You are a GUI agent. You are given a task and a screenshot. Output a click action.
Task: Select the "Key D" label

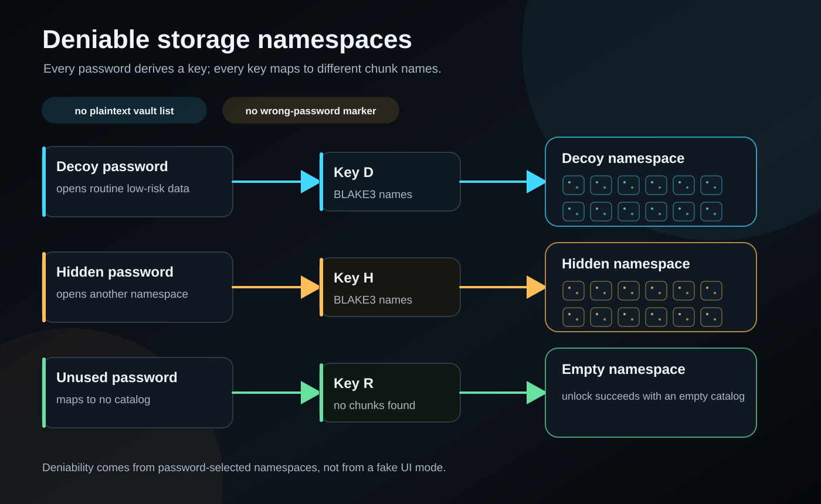354,172
